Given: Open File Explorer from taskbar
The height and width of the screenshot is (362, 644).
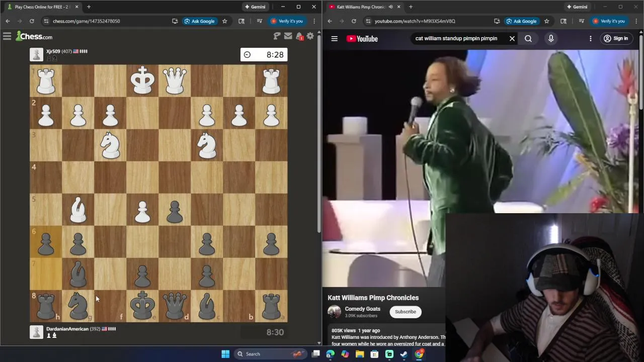Looking at the screenshot, I should click(x=360, y=354).
